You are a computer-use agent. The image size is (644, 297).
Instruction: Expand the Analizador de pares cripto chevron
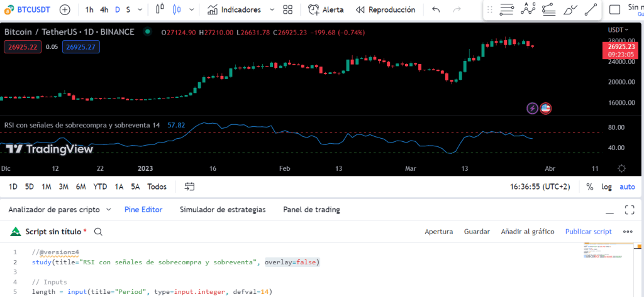[x=108, y=210]
